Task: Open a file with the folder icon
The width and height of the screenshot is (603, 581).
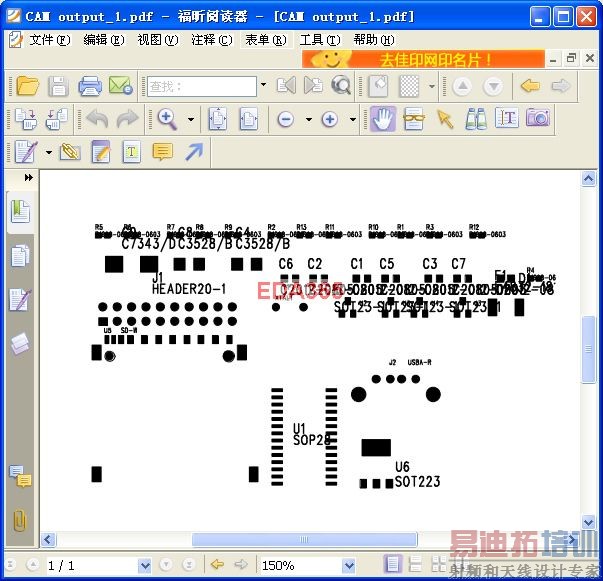Action: 28,86
